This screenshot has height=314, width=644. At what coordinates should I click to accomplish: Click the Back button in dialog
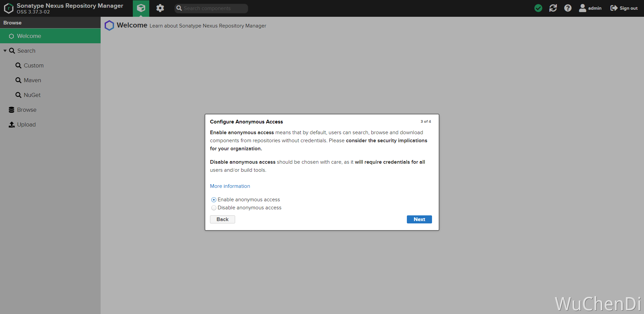[x=222, y=219]
